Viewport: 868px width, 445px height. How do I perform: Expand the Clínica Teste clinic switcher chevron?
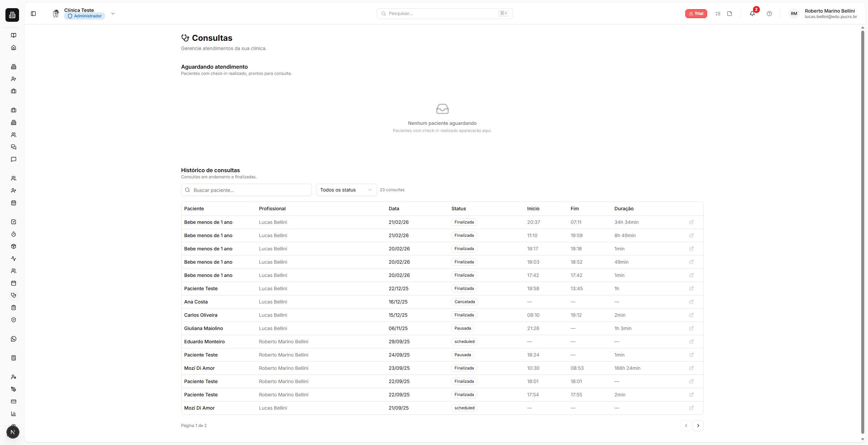[113, 14]
